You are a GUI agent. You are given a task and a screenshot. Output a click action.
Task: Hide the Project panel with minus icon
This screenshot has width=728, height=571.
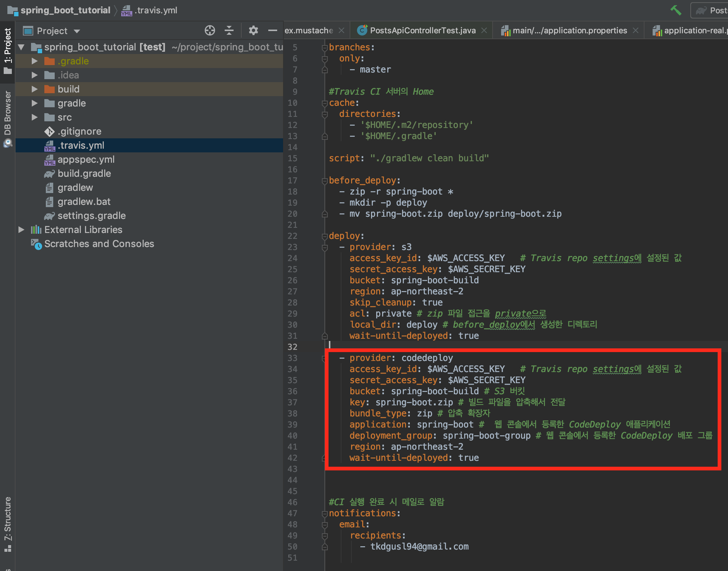(x=272, y=30)
